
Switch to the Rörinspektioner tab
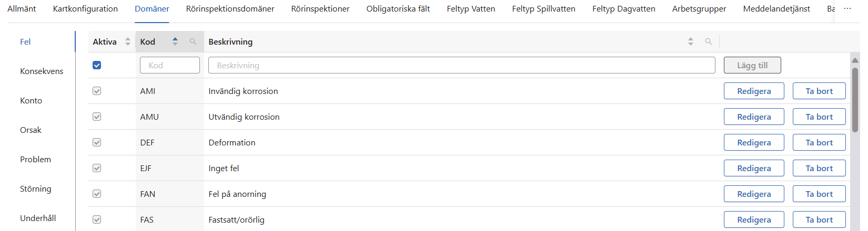pyautogui.click(x=320, y=9)
